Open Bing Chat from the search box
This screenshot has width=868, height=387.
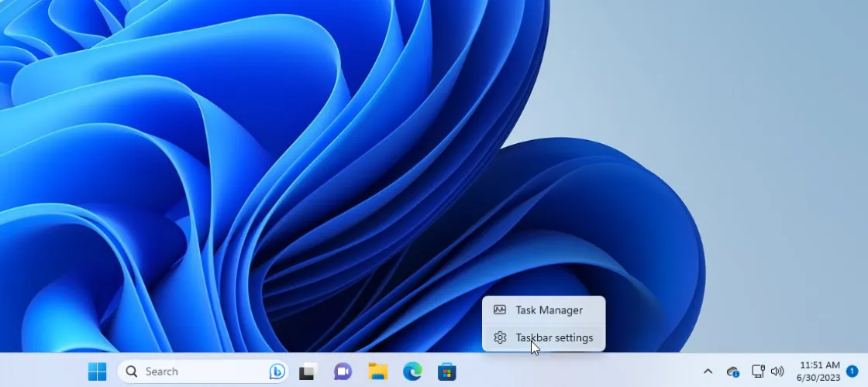[x=277, y=372]
